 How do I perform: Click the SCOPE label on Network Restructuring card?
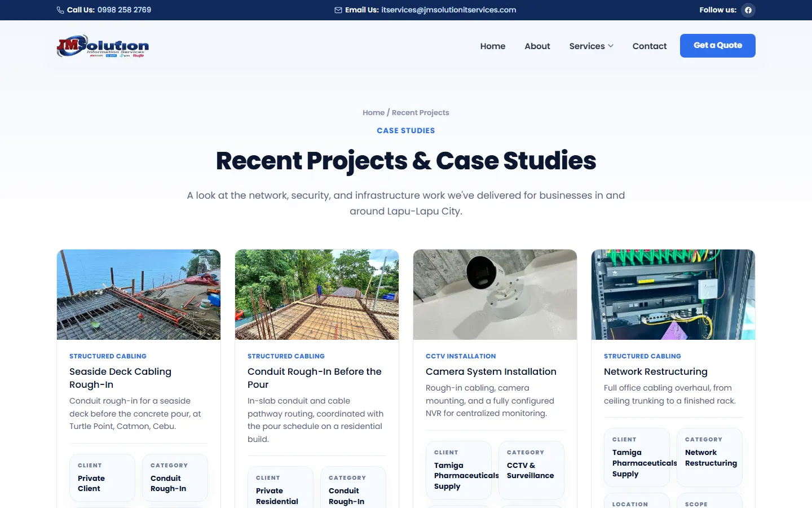(696, 504)
